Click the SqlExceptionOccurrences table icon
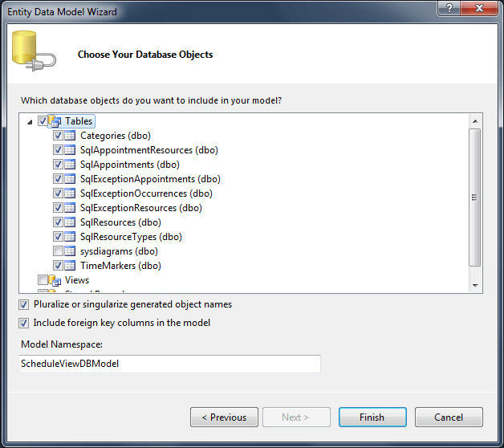 (70, 193)
